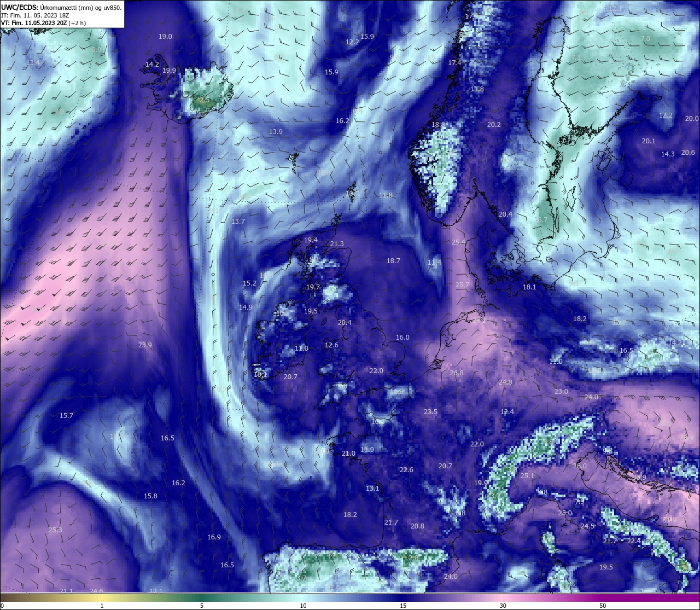The width and height of the screenshot is (700, 610).
Task: Click the 20.8 value over southern France
Action: tap(417, 526)
